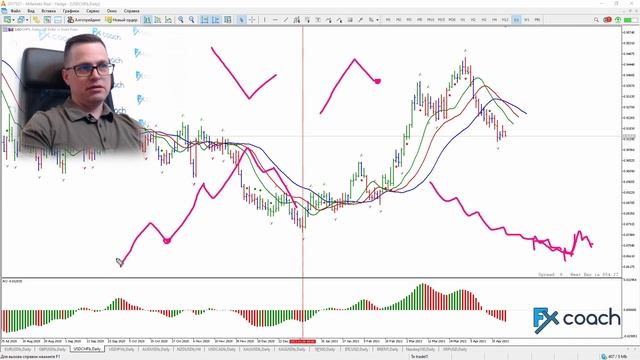This screenshot has width=640, height=360.
Task: Switch chart to candlesticks icon
Action: point(158,20)
